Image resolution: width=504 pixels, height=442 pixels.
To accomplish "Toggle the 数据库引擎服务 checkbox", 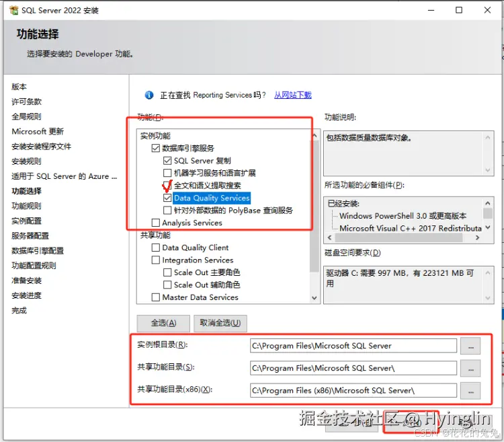I will 156,148.
